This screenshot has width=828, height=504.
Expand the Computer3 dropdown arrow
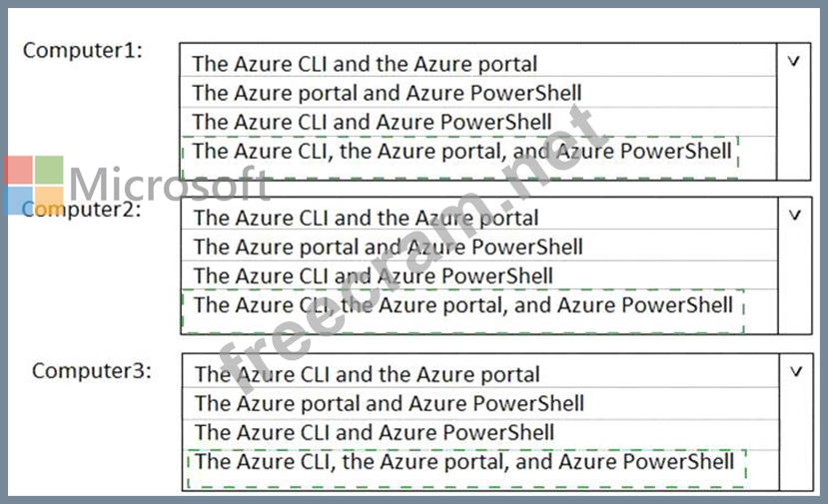pyautogui.click(x=795, y=371)
